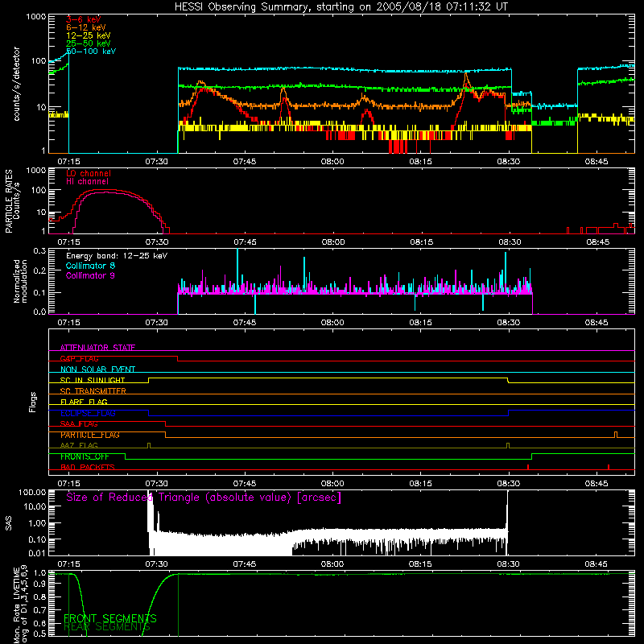
Task: Click the 08:00 tick label under the counts plot
Action: pos(332,162)
